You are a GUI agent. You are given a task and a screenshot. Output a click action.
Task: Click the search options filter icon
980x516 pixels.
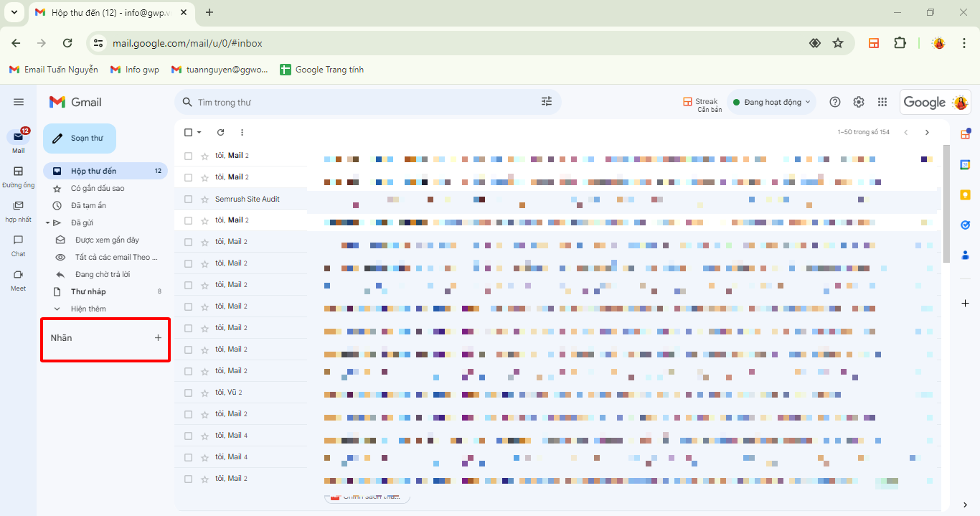tap(547, 102)
